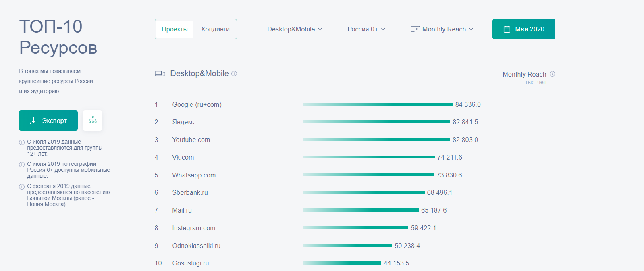
Task: Open Sberbank.ru resource details
Action: coord(190,192)
